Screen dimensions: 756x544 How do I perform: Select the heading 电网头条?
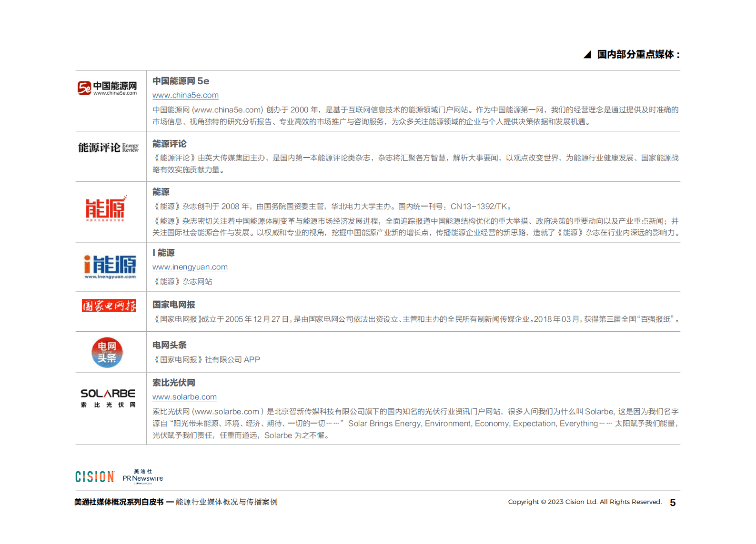pos(170,345)
